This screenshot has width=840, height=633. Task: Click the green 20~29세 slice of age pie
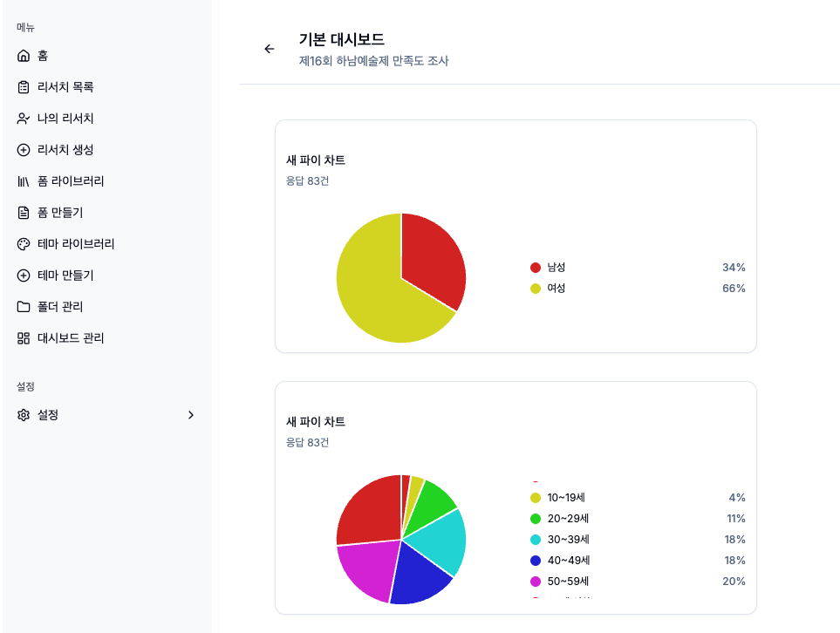[433, 503]
